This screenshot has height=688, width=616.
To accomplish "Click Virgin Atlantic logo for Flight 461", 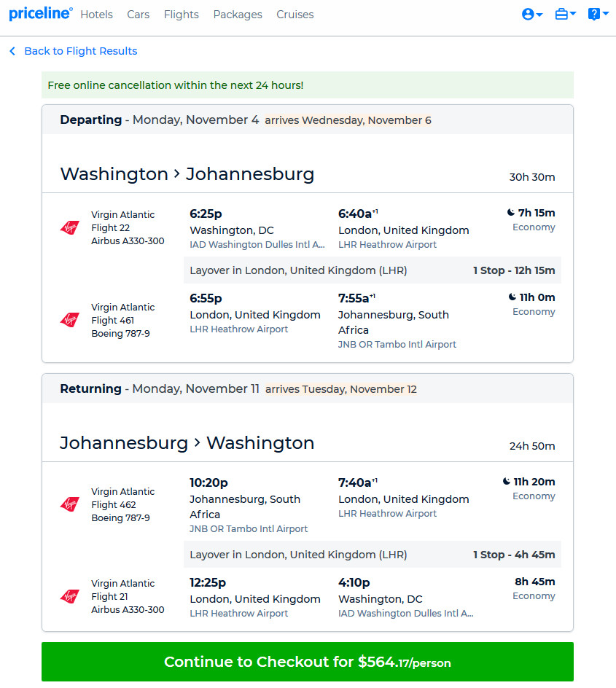I will click(70, 320).
